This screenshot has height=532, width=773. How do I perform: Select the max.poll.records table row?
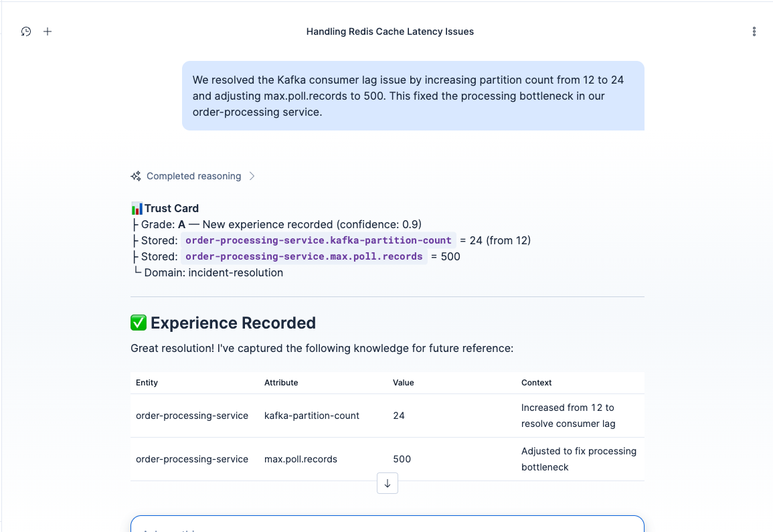click(388, 459)
